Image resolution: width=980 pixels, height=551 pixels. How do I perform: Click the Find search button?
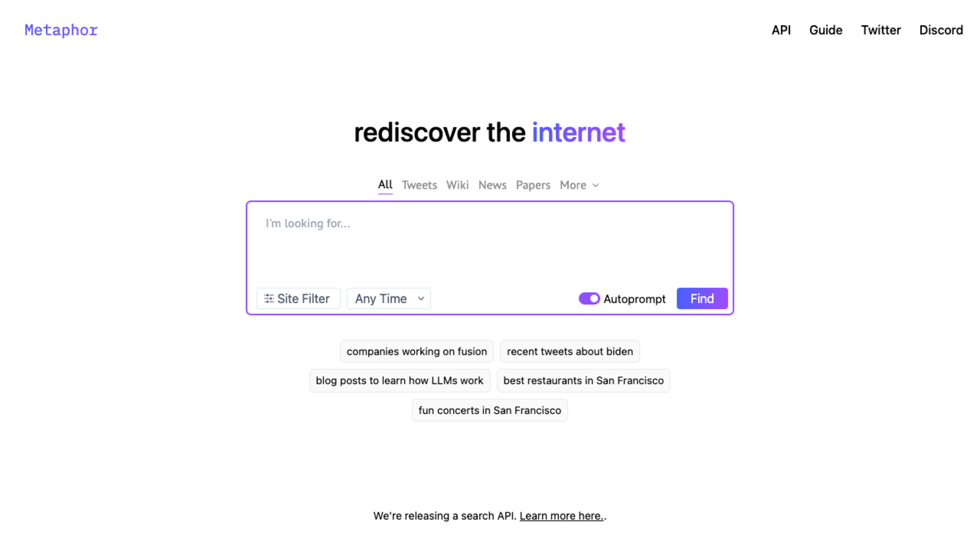(702, 298)
